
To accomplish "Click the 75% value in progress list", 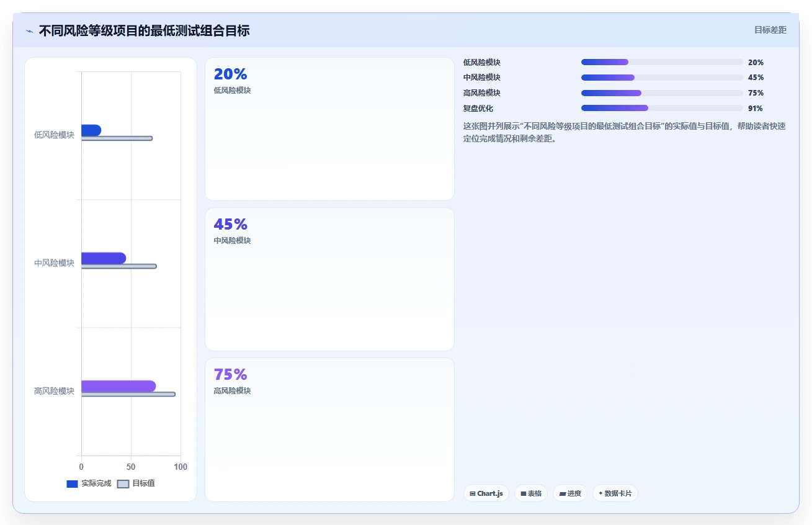I will click(756, 93).
